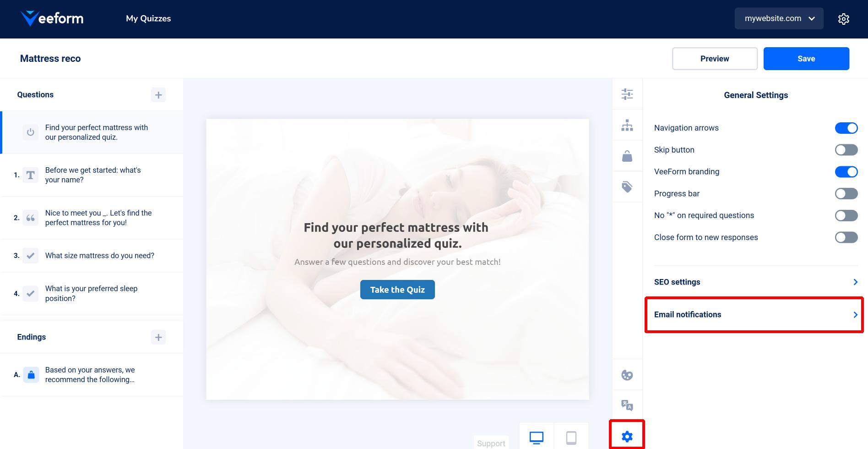Disable the Navigation arrows toggle

point(846,128)
